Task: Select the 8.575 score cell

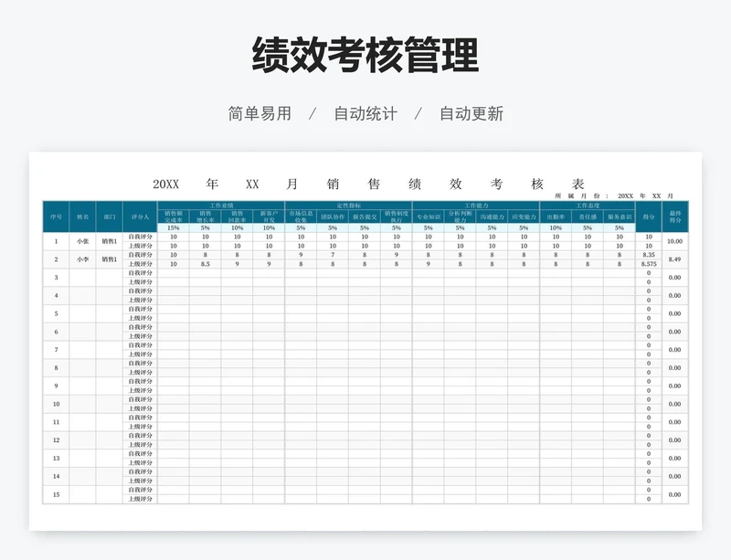Action: [649, 264]
